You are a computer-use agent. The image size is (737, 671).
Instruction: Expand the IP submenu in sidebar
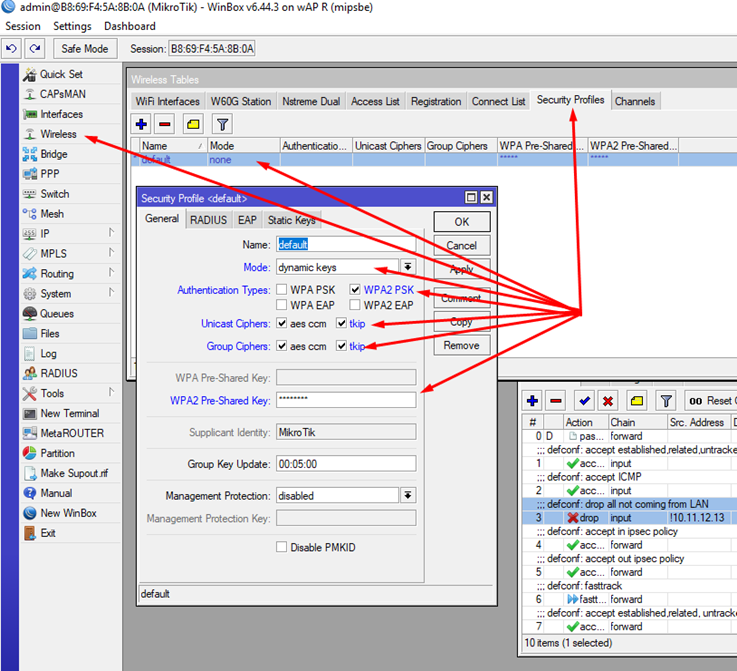coord(111,233)
